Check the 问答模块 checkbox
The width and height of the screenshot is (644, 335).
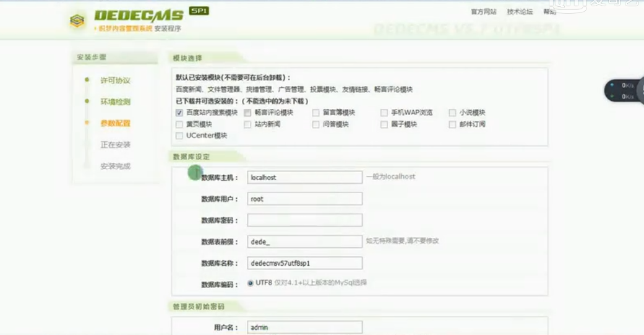coord(316,124)
